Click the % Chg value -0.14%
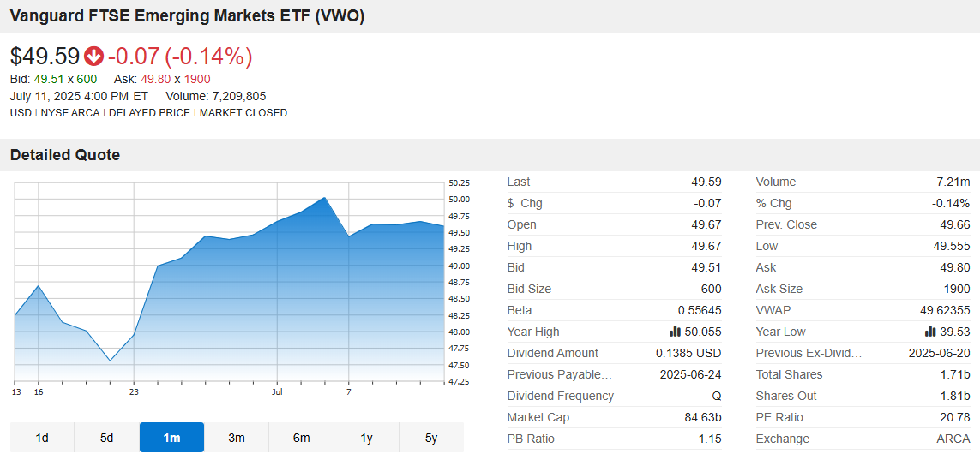The width and height of the screenshot is (980, 454). click(951, 204)
